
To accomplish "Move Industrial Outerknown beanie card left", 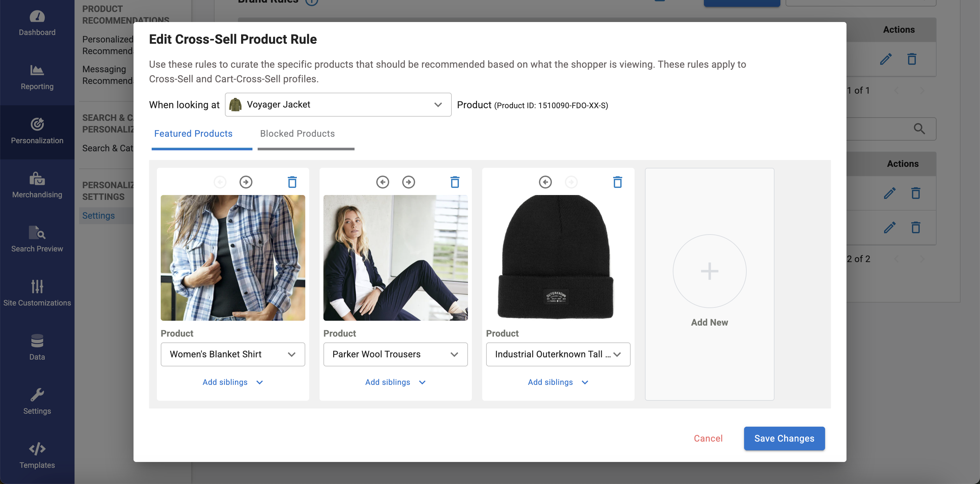I will click(545, 182).
